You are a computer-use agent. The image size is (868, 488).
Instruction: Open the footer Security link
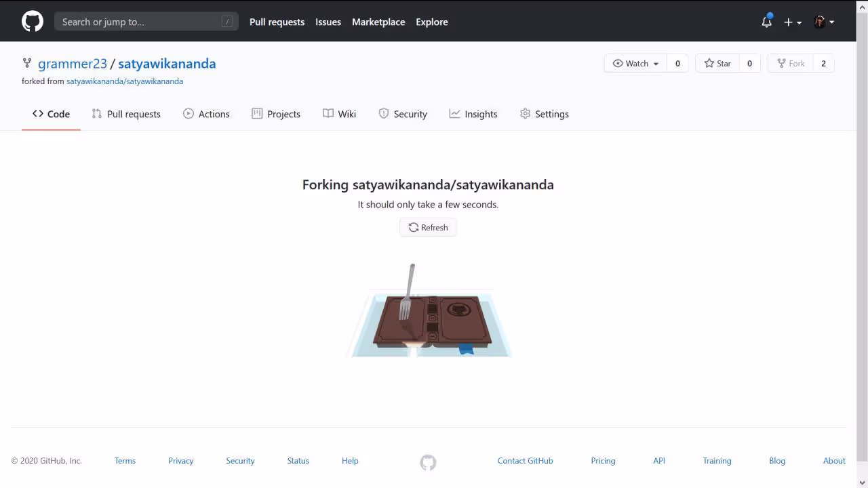pos(240,461)
